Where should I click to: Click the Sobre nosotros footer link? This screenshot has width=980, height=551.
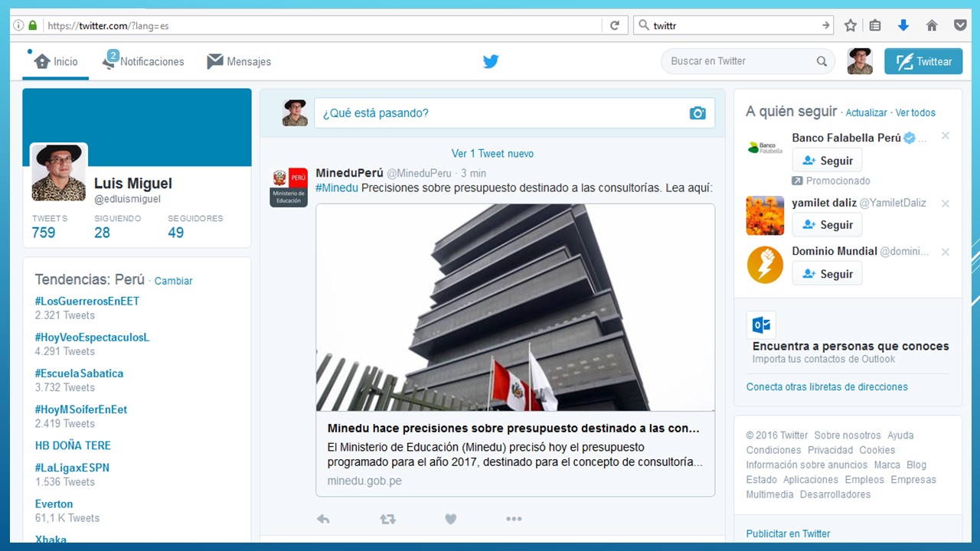click(848, 435)
